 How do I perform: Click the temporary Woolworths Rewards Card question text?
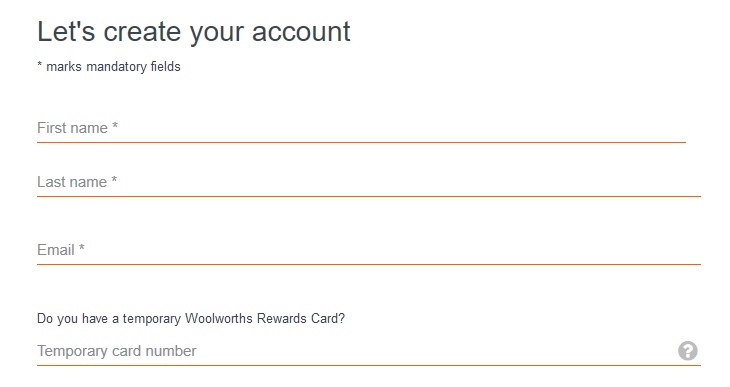coord(191,319)
